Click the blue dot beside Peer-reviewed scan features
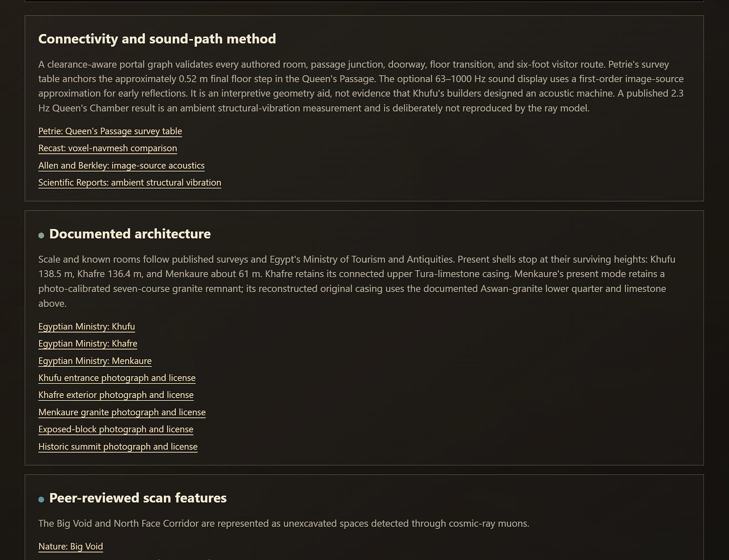Image resolution: width=729 pixels, height=560 pixels. pos(41,499)
